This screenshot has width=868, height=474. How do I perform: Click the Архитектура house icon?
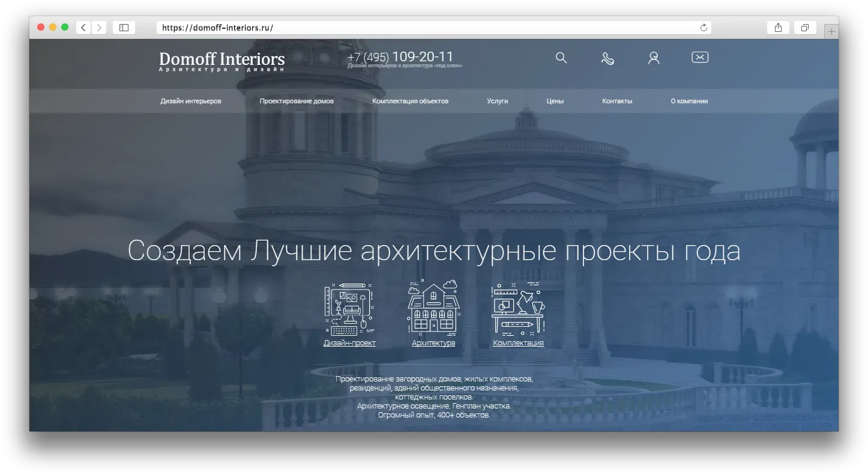click(433, 307)
